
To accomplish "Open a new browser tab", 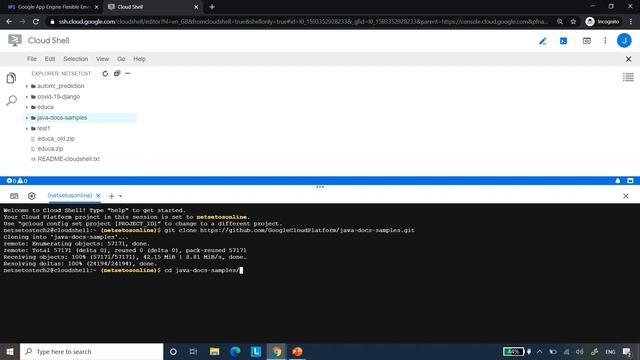I will click(x=212, y=7).
